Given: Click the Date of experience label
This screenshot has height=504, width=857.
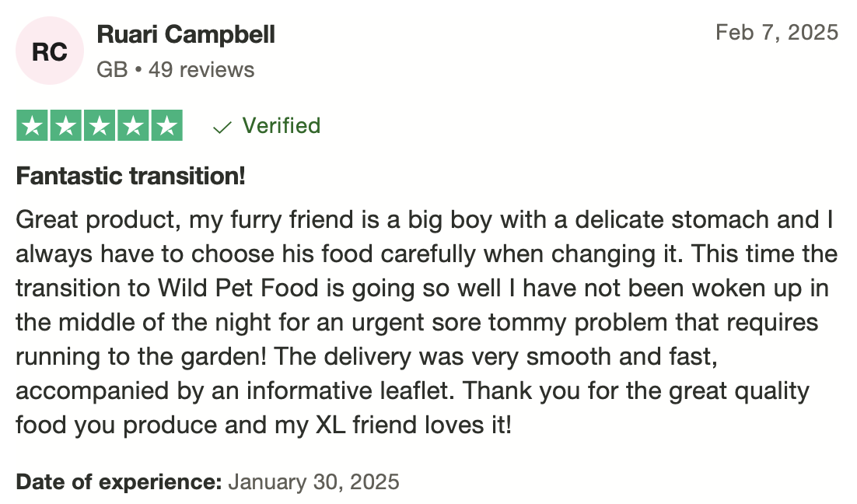Looking at the screenshot, I should (x=119, y=482).
